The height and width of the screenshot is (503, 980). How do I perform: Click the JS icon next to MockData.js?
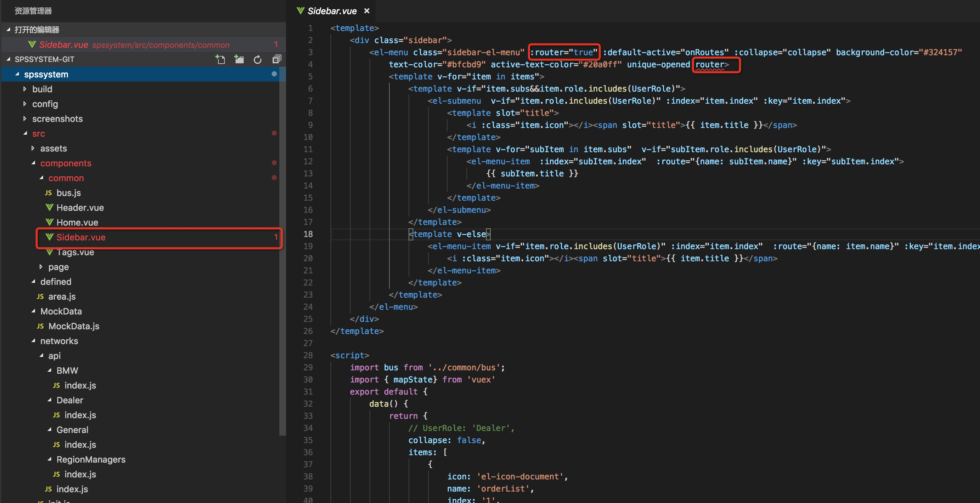click(x=40, y=326)
